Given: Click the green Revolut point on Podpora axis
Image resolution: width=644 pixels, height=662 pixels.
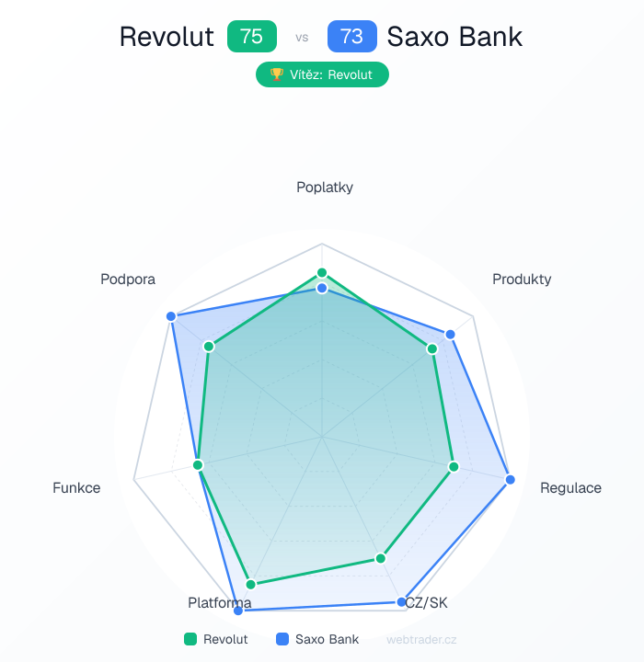Looking at the screenshot, I should tap(209, 347).
